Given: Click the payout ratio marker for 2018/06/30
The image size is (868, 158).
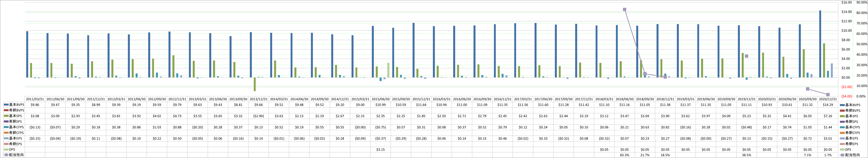Looking at the screenshot, I should click(624, 9).
